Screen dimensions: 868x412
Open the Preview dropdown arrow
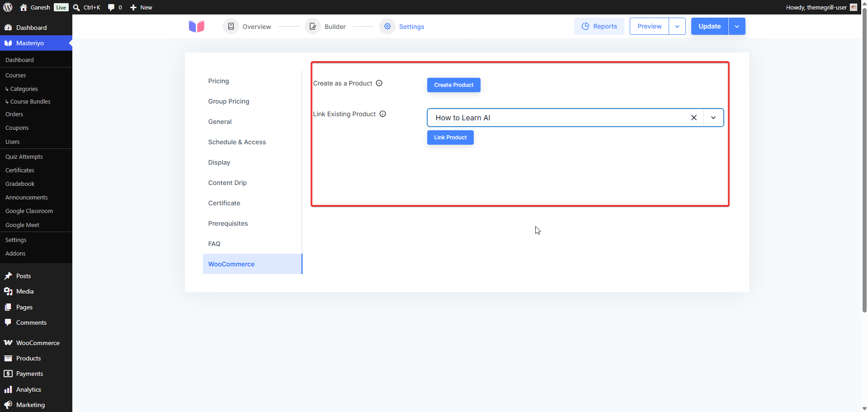(677, 26)
